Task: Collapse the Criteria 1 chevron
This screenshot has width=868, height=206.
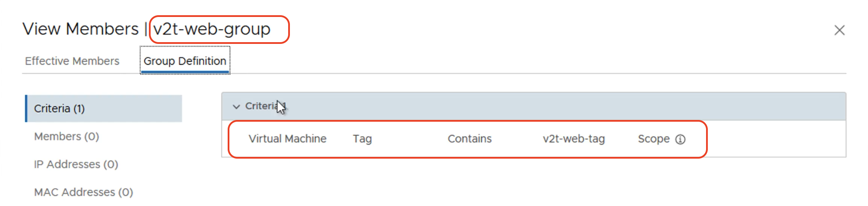Action: pyautogui.click(x=236, y=106)
